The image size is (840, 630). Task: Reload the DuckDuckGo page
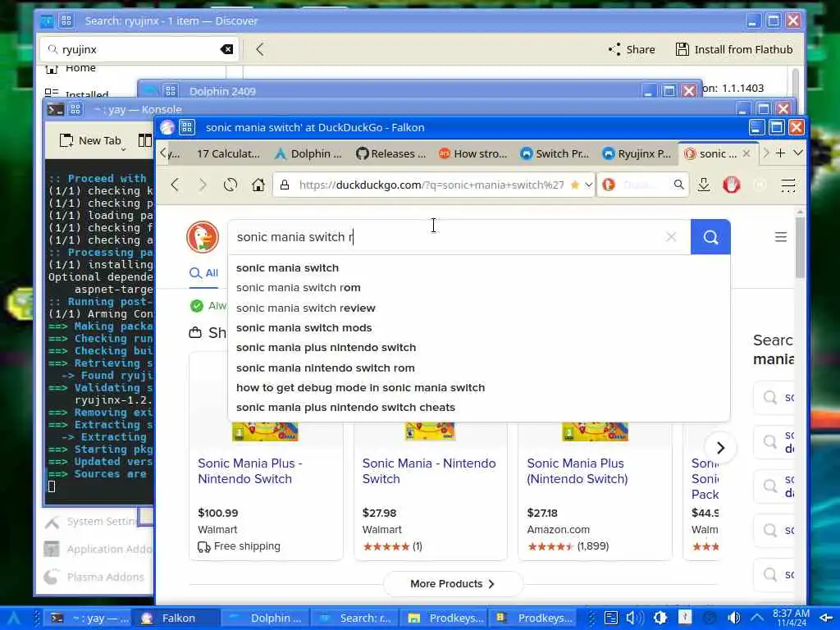231,185
